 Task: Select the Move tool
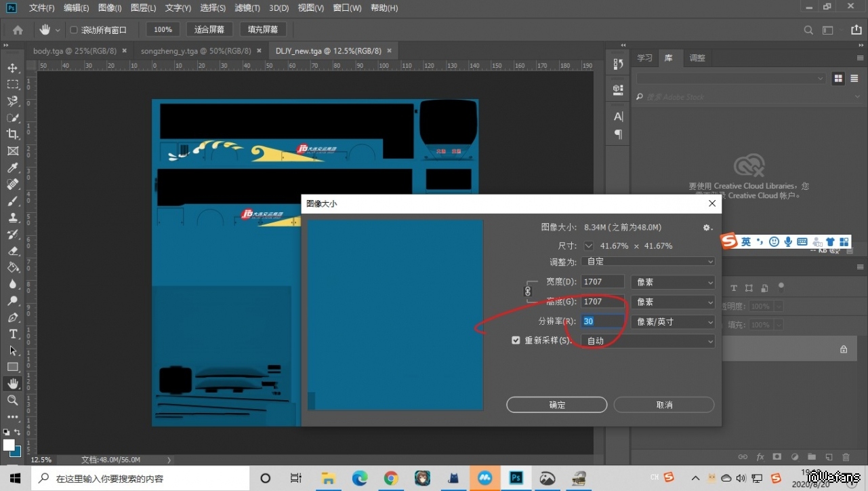coord(13,68)
